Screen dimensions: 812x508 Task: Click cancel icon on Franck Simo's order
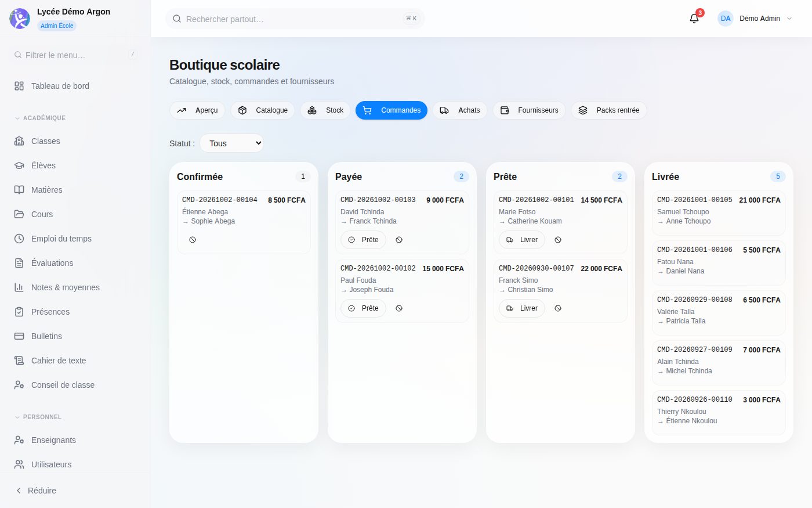(558, 308)
